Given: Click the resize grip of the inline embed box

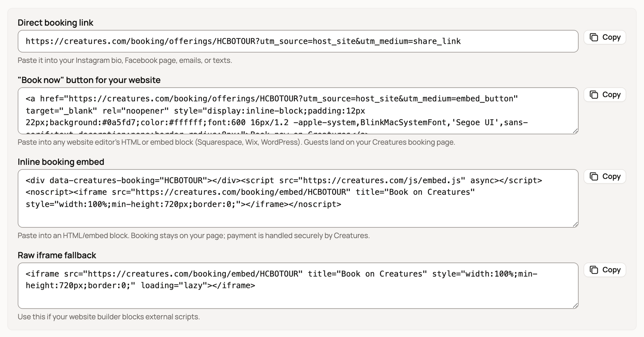Looking at the screenshot, I should [575, 224].
